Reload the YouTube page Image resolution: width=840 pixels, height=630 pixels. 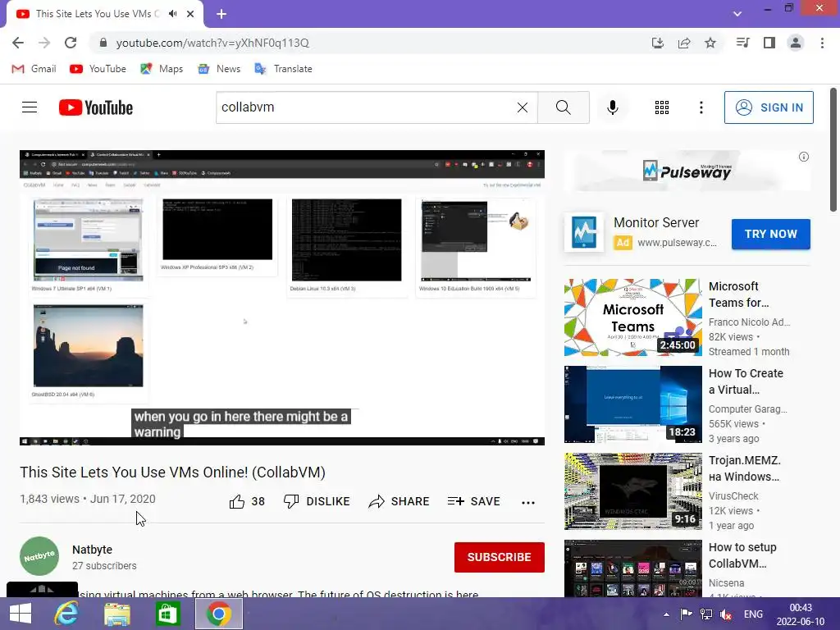coord(71,43)
